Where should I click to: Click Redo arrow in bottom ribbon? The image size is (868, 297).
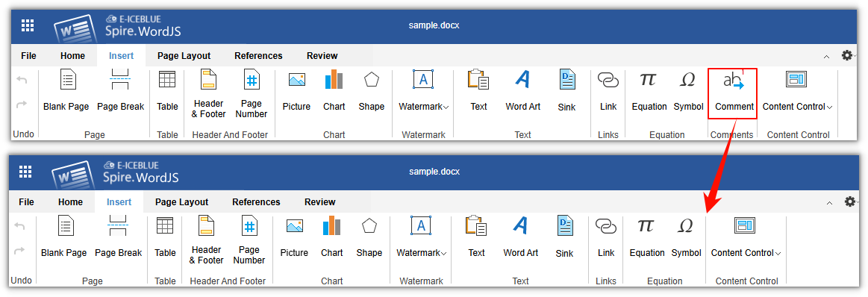tap(19, 251)
